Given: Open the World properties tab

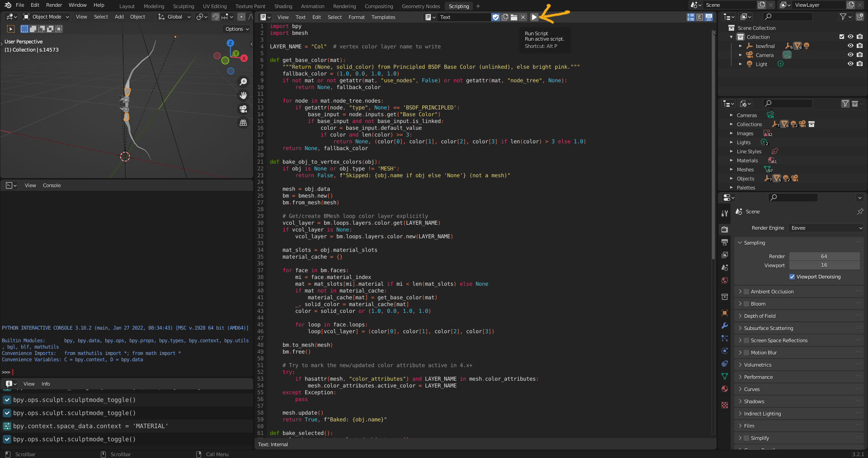Looking at the screenshot, I should (x=725, y=280).
